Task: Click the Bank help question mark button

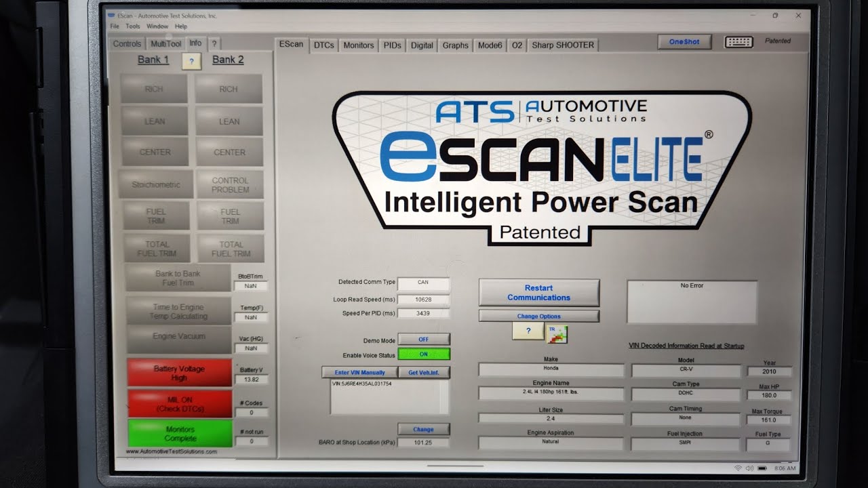Action: [191, 62]
